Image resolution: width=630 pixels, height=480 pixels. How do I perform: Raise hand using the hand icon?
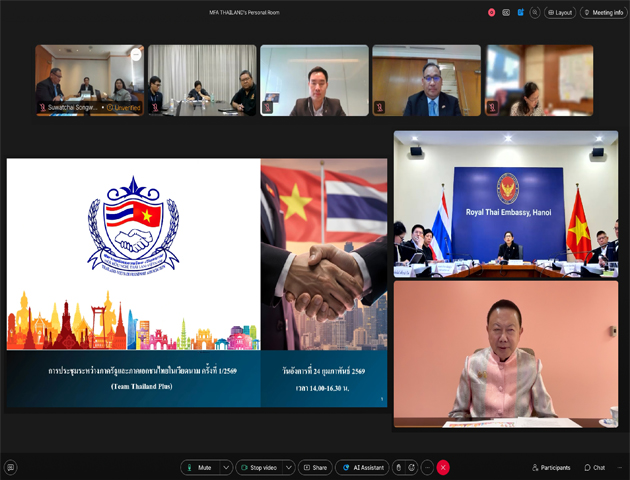tap(398, 467)
